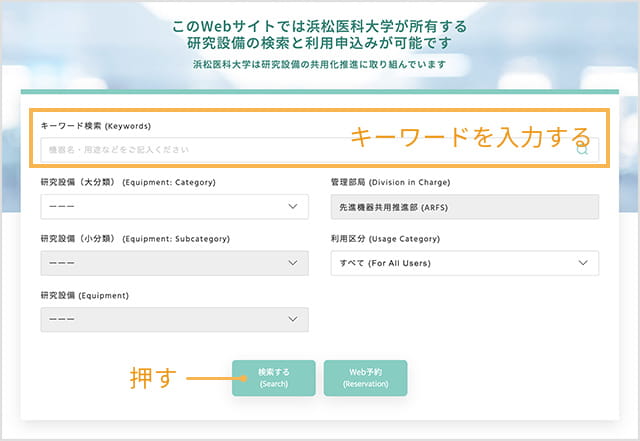Image resolution: width=640 pixels, height=441 pixels.
Task: Click the orange 押す annotation text
Action: pyautogui.click(x=153, y=378)
